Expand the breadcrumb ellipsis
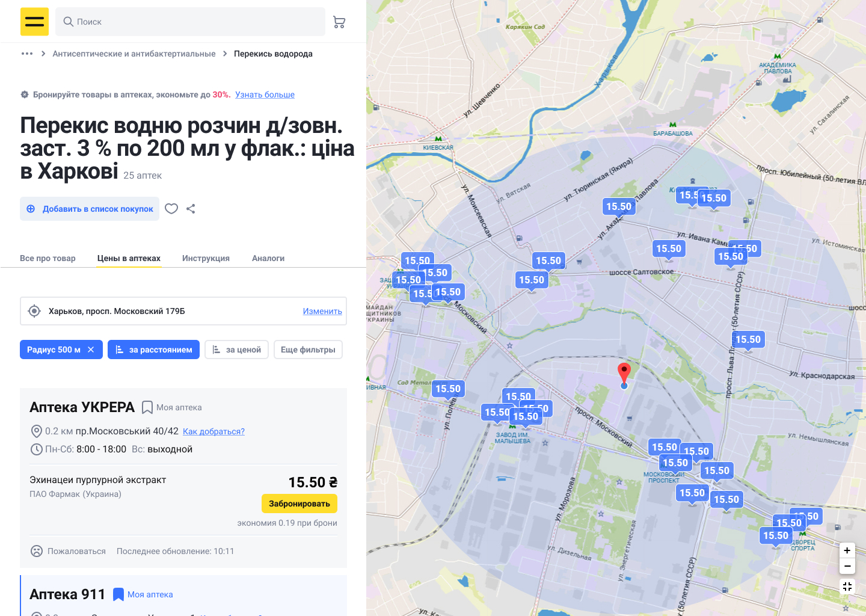Screen dimensions: 866x616 pyautogui.click(x=27, y=54)
